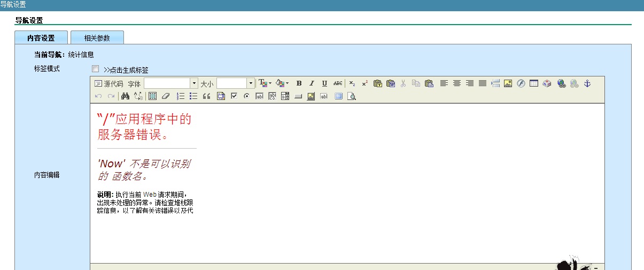This screenshot has width=644, height=270.
Task: Open the 大小 size dropdown
Action: click(x=251, y=83)
